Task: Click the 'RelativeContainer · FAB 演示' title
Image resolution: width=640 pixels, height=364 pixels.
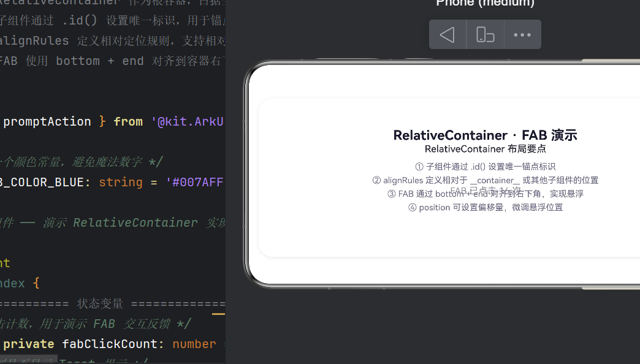Action: tap(485, 135)
